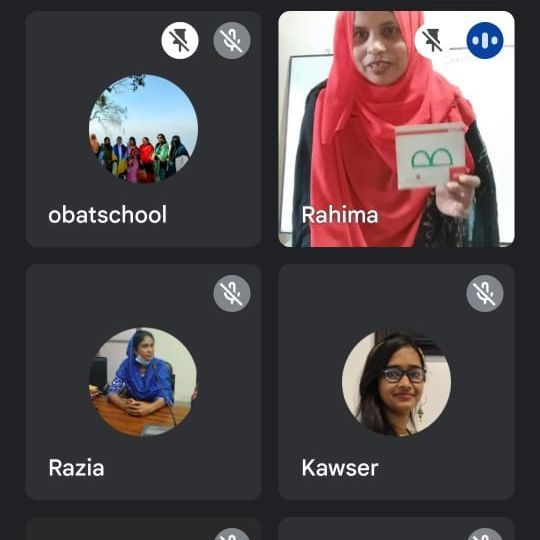This screenshot has width=540, height=540.
Task: Click the Rahima name label
Action: pyautogui.click(x=340, y=215)
